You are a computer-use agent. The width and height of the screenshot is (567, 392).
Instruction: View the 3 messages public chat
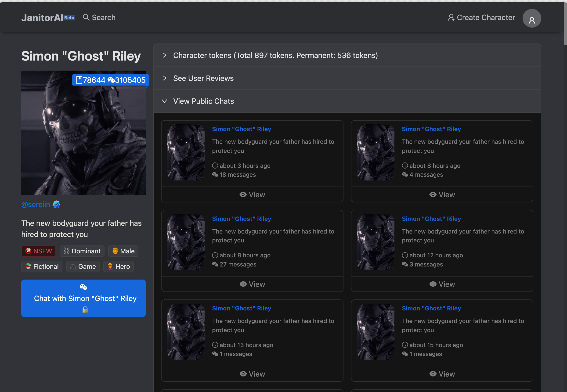pyautogui.click(x=442, y=284)
